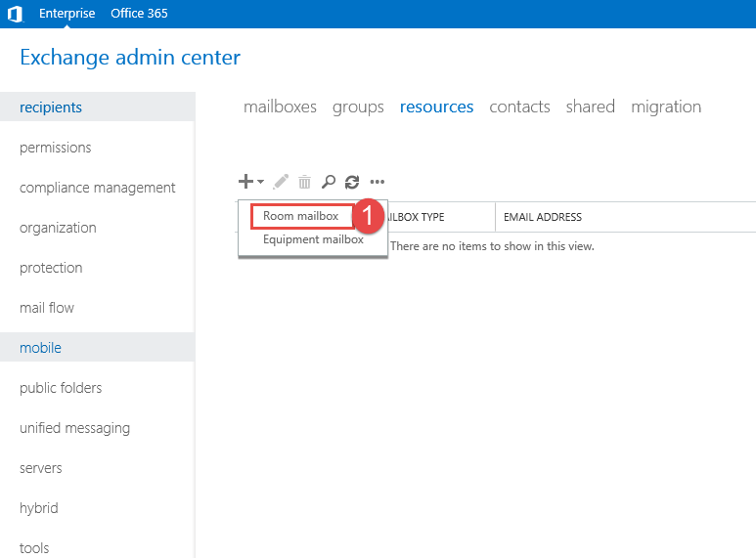Click the delete trash icon
Viewport: 756px width, 558px height.
pyautogui.click(x=304, y=182)
